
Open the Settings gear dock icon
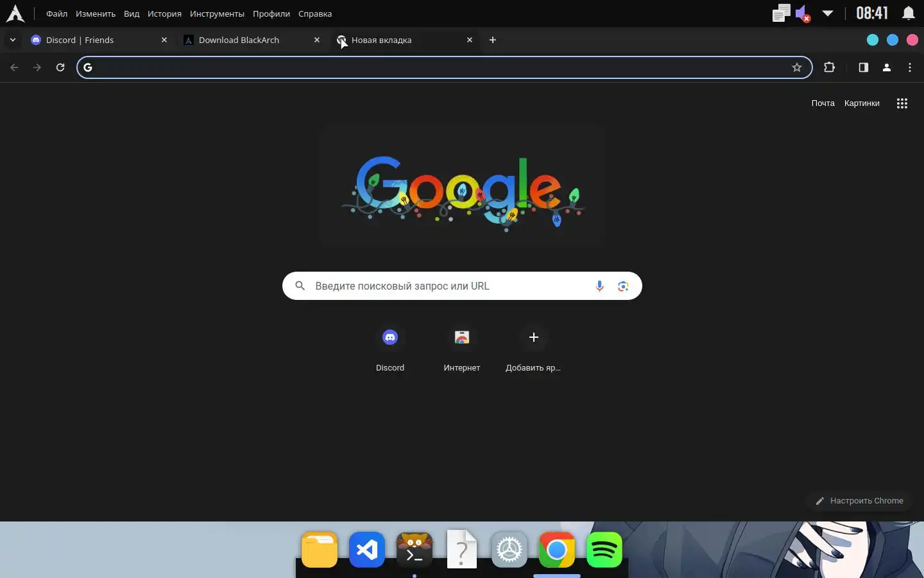tap(509, 550)
